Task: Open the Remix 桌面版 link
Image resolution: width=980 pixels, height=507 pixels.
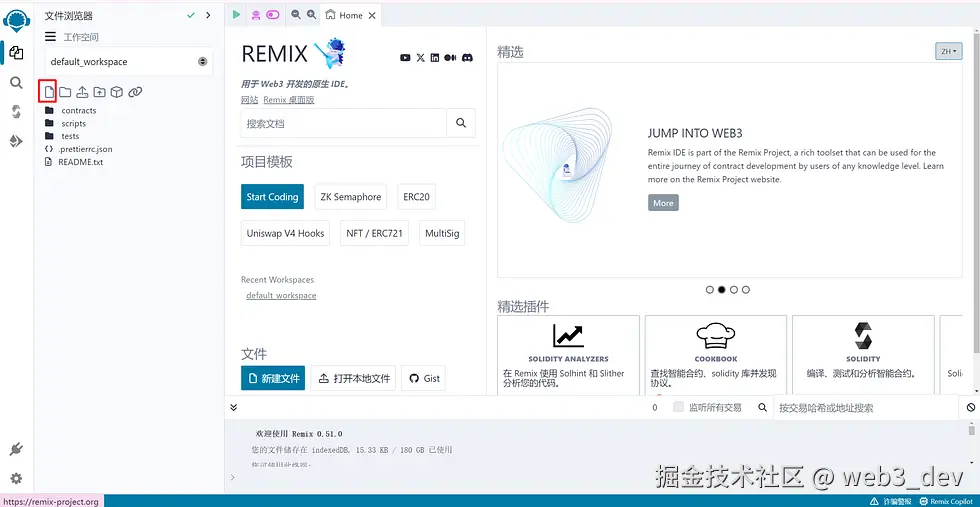Action: point(289,100)
